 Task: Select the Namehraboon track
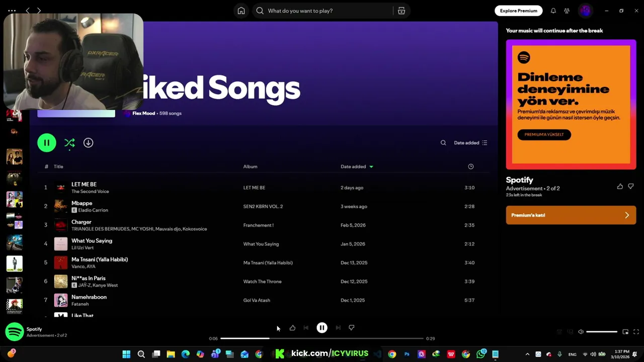[264, 300]
